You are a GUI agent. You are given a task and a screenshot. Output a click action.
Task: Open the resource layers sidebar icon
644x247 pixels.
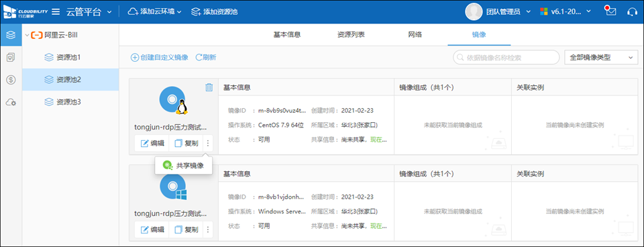(x=11, y=35)
